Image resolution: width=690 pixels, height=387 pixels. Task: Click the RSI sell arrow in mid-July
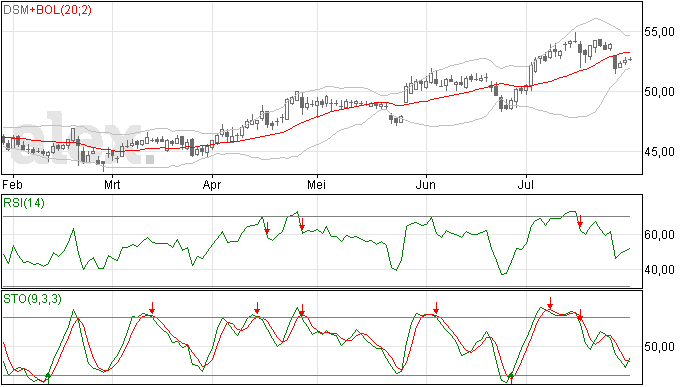pos(580,221)
